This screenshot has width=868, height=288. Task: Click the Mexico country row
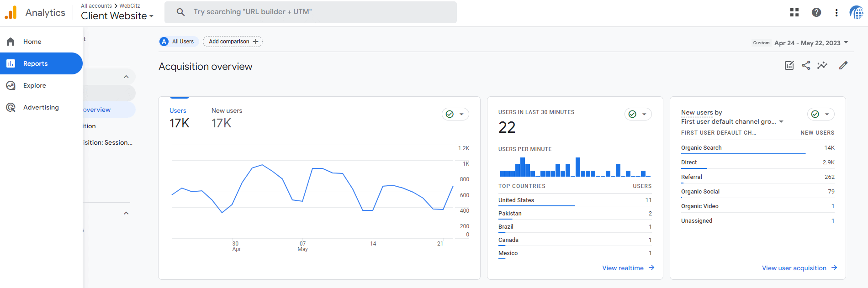click(x=575, y=253)
